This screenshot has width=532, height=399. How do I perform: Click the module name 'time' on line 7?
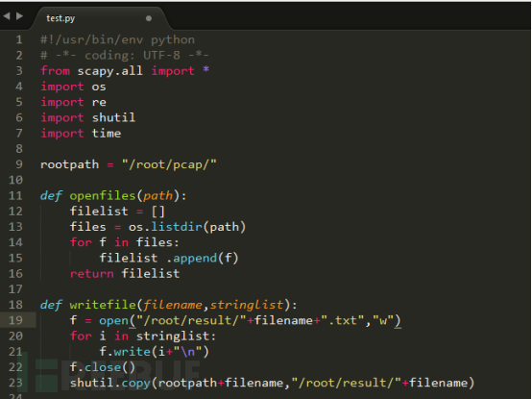coord(107,133)
